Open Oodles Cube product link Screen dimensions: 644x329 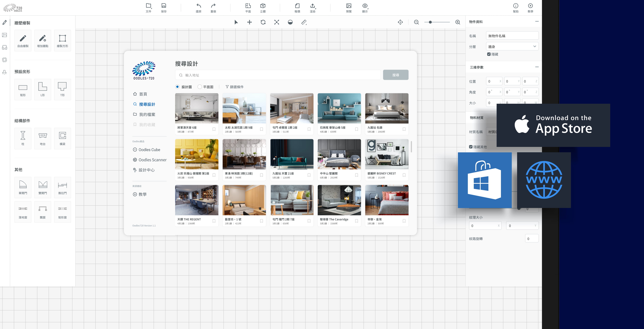[x=147, y=150]
